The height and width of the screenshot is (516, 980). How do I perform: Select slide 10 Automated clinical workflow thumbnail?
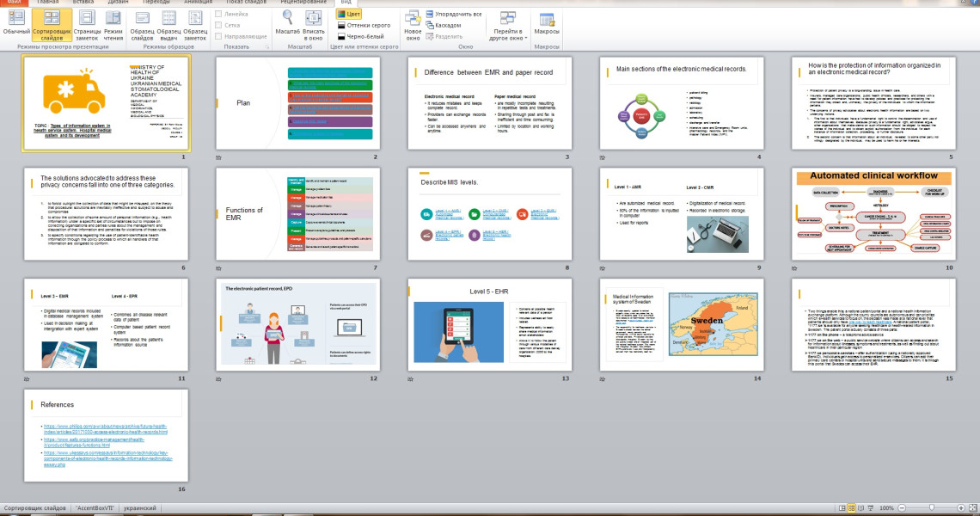(873, 214)
